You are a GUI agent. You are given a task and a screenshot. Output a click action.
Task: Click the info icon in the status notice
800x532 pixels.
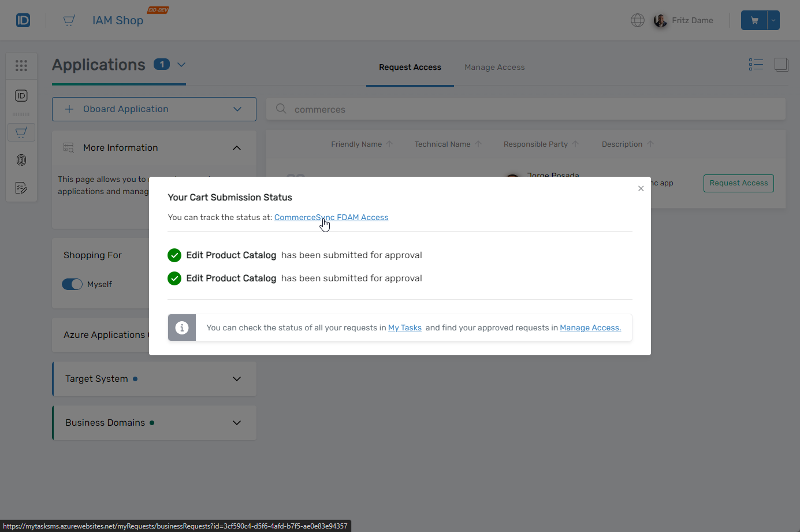(182, 328)
